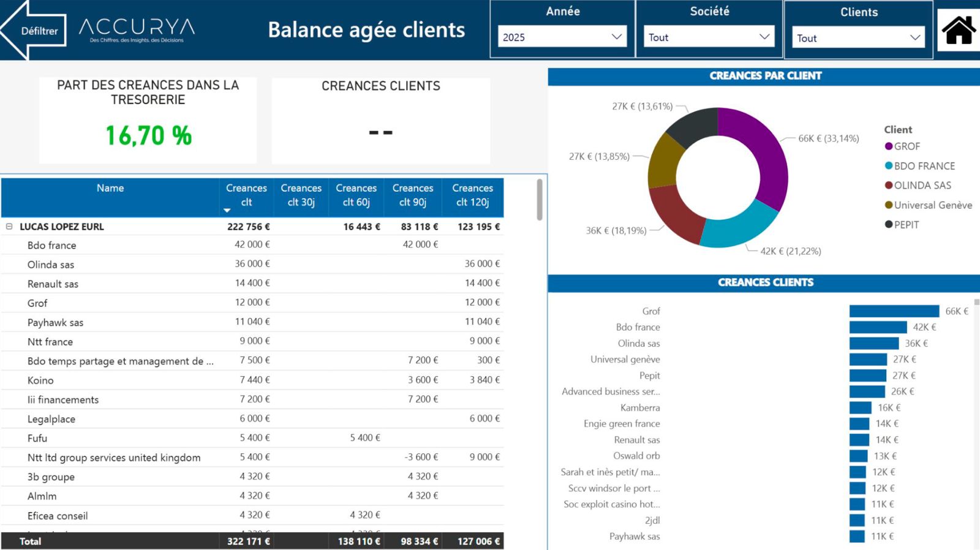Click the Olinda sas bar 36K €
980x550 pixels.
(x=874, y=344)
